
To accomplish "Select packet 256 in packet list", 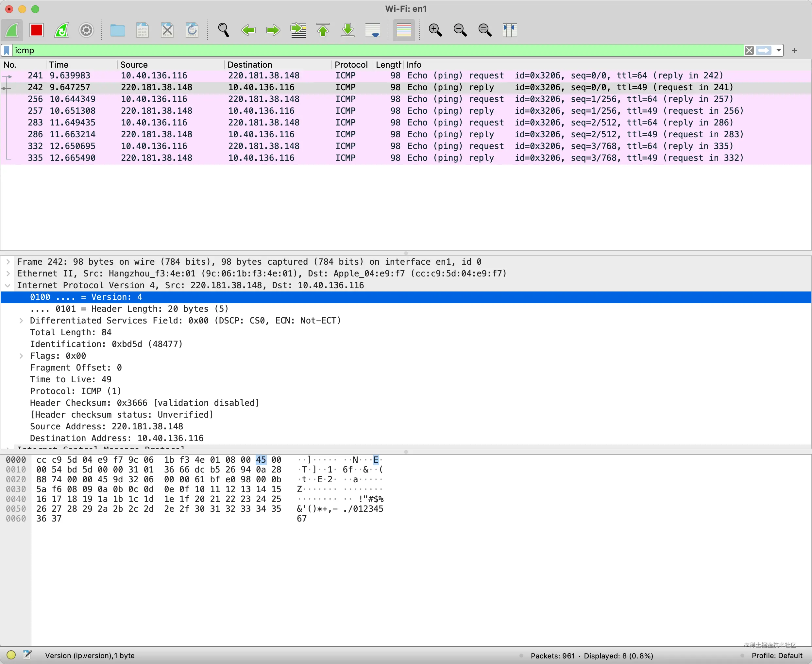I will click(x=406, y=99).
